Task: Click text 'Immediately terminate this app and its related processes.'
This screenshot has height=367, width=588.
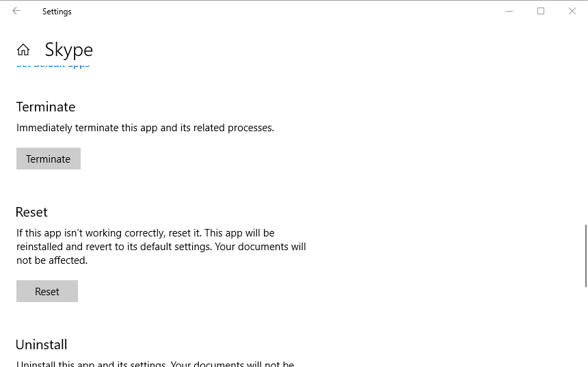Action: (x=145, y=128)
